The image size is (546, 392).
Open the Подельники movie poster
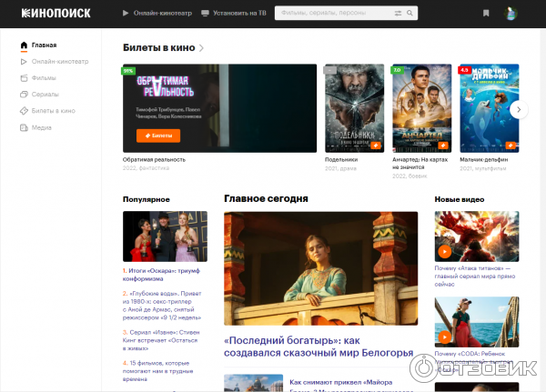(x=354, y=107)
